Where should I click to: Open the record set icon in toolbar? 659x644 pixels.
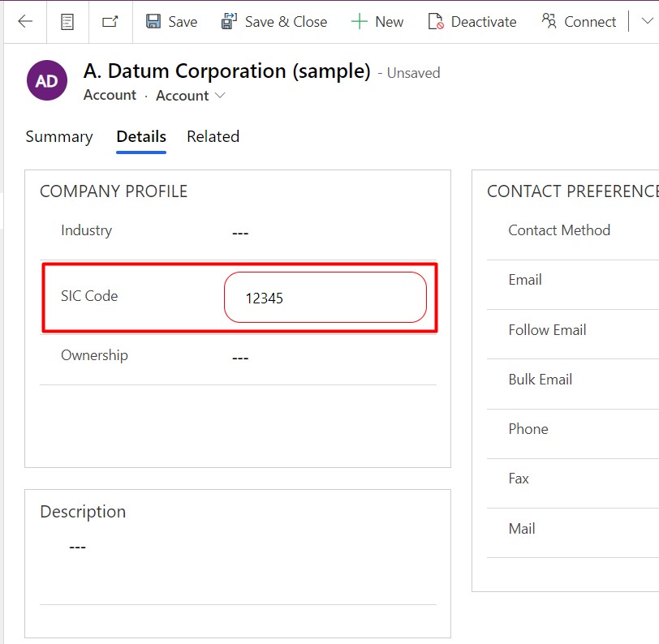tap(67, 22)
